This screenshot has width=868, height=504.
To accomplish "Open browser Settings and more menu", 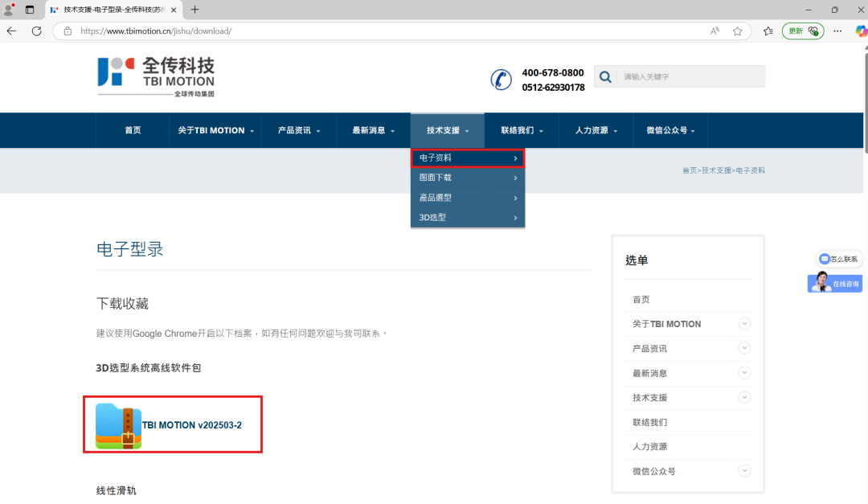I will [x=837, y=31].
